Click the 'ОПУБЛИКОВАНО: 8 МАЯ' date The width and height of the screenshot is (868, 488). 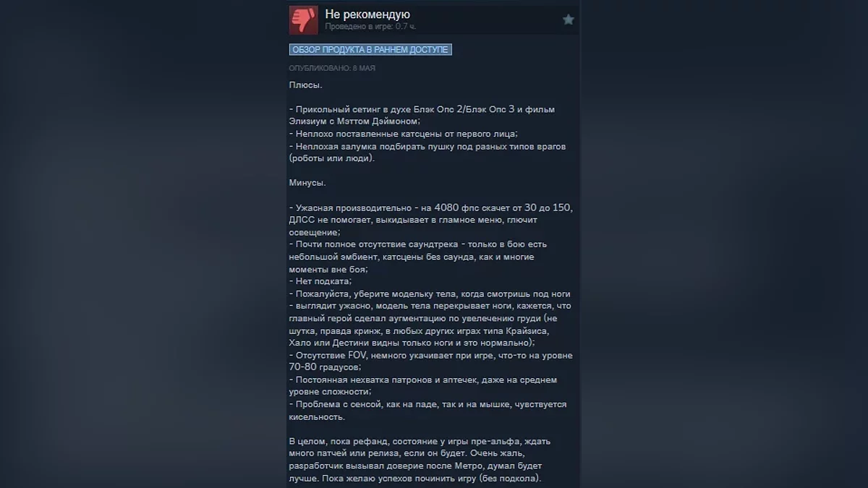pos(332,68)
